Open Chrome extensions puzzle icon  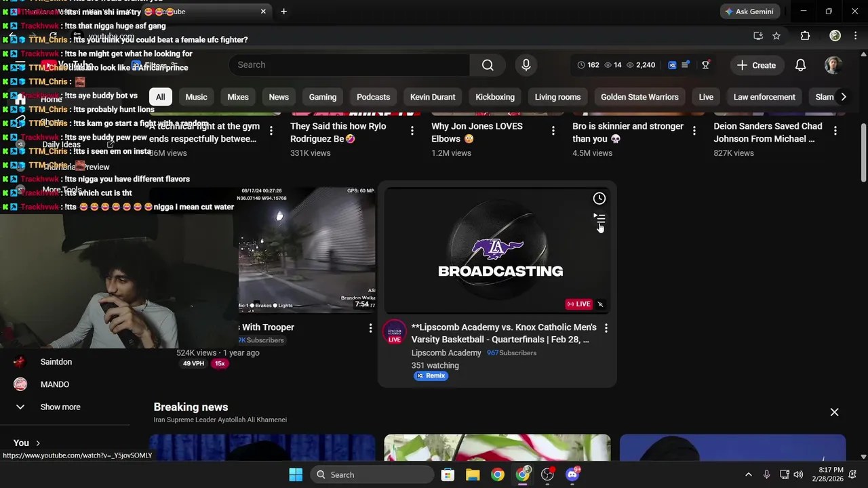coord(805,36)
